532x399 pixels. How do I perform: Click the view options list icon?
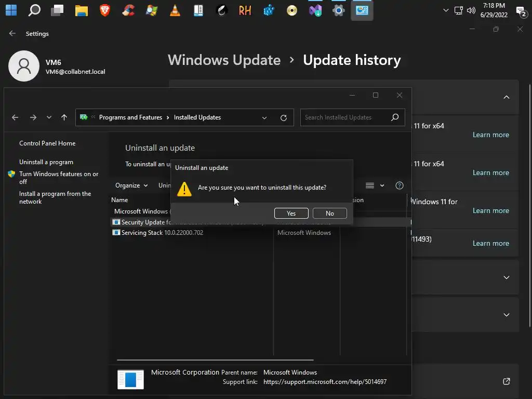[370, 185]
